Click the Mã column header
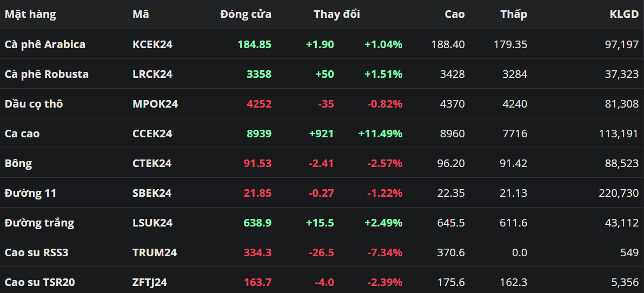This screenshot has height=293, width=644. pyautogui.click(x=141, y=15)
